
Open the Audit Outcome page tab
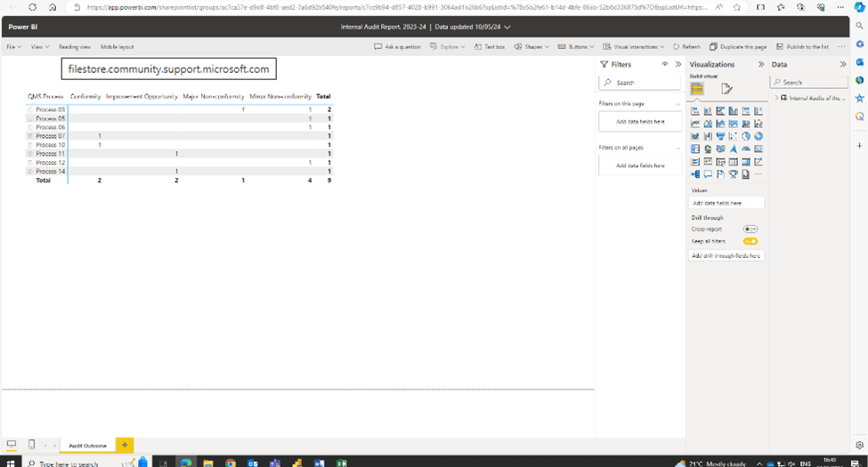pyautogui.click(x=87, y=446)
